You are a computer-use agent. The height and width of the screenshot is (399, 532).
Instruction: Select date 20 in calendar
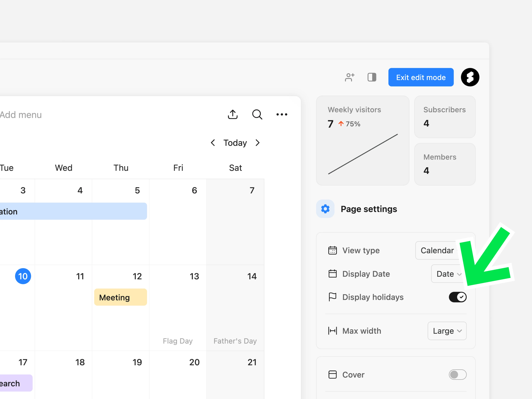tap(194, 362)
